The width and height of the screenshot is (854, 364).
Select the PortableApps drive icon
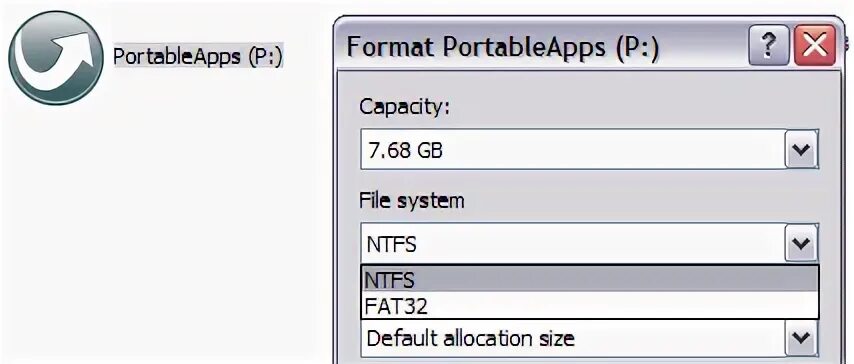[x=56, y=58]
